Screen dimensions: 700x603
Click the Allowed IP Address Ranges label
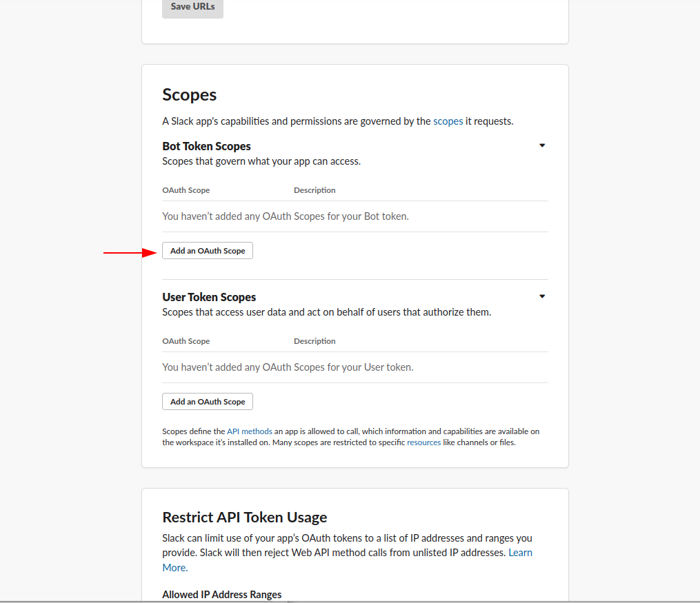coord(221,594)
